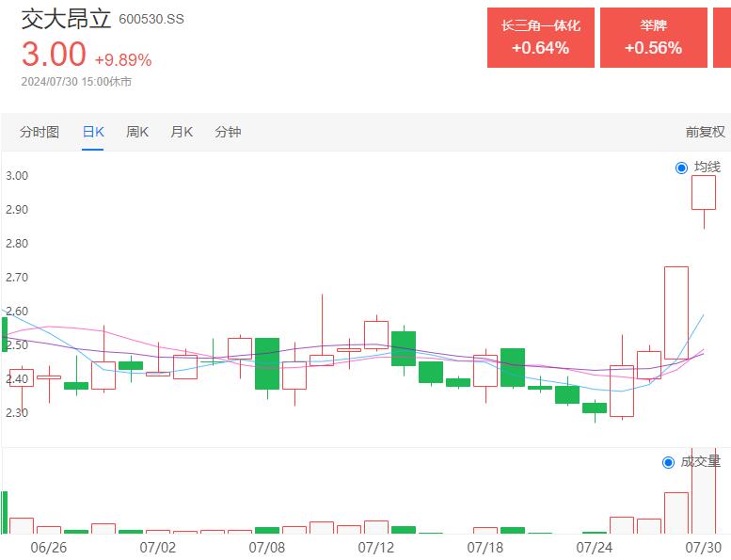
Task: Select the 07/30 candlestick near 3.00
Action: pyautogui.click(x=704, y=193)
